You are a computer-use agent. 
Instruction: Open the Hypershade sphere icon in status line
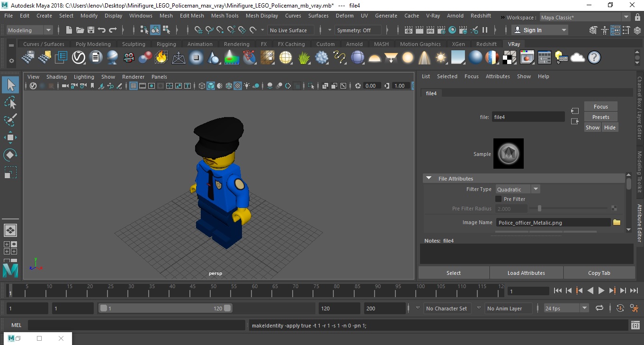click(x=452, y=30)
